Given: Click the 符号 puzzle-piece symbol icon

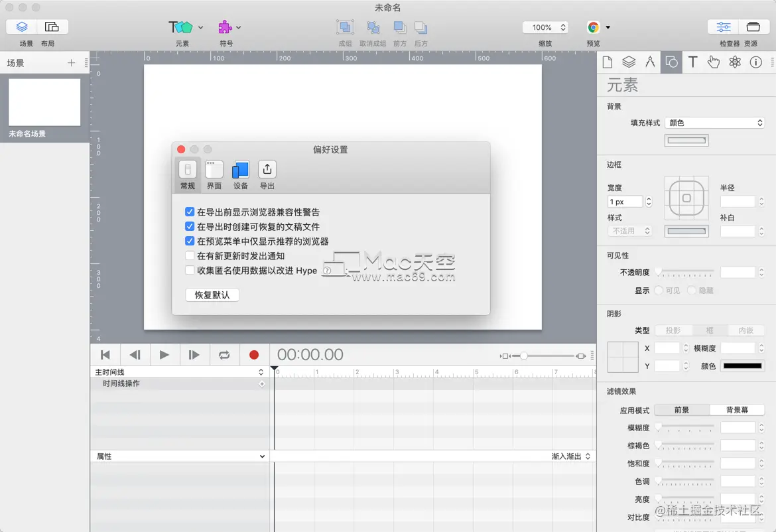Looking at the screenshot, I should coord(226,27).
